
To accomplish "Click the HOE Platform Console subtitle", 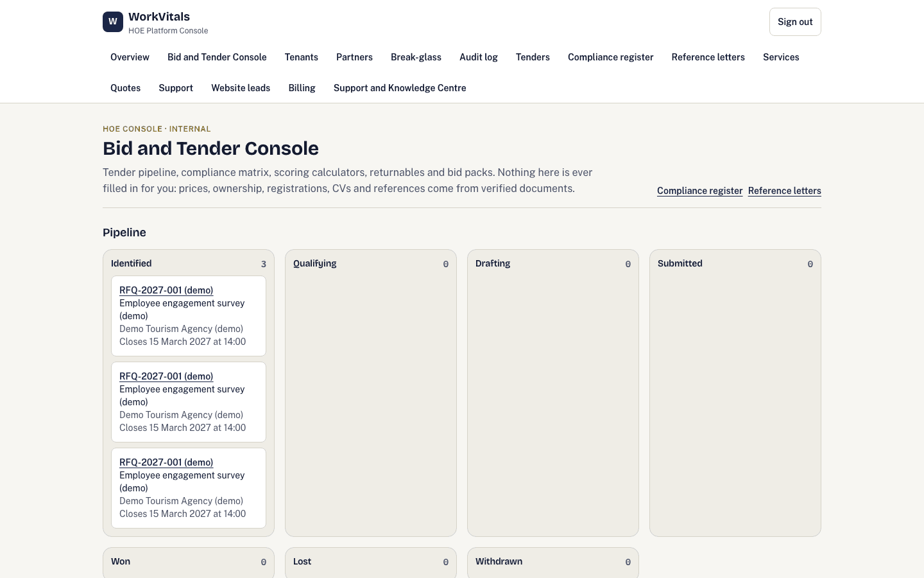I will [168, 31].
